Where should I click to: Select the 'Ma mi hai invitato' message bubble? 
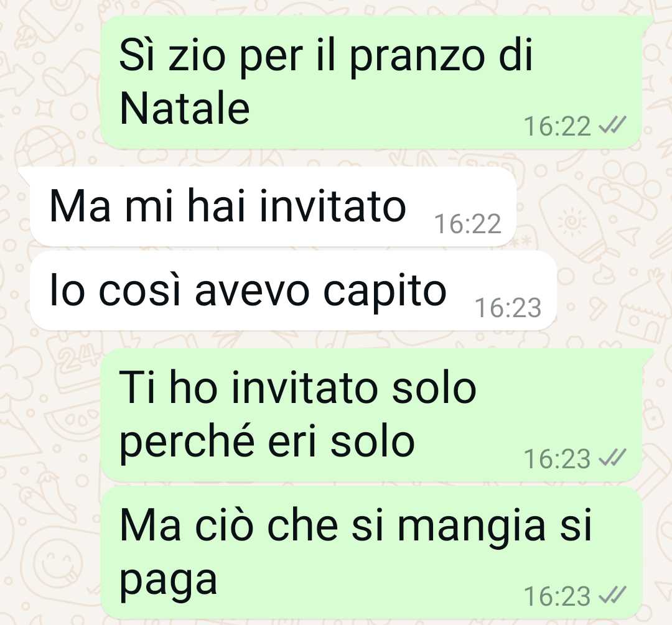click(x=273, y=206)
